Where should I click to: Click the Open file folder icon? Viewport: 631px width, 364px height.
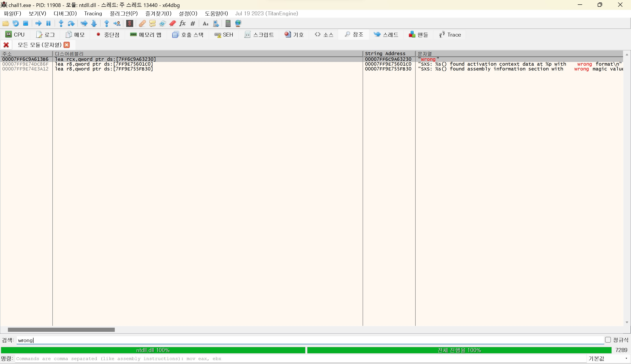[5, 23]
